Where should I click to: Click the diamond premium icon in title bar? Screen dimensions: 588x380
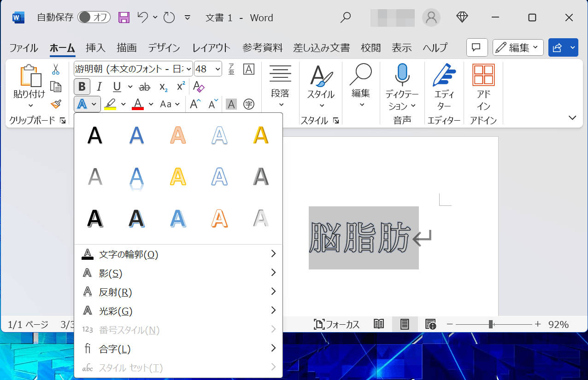462,18
